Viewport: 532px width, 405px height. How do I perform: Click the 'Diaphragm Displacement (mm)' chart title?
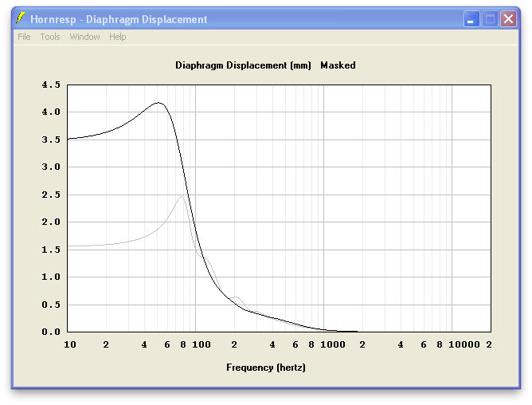tap(243, 65)
